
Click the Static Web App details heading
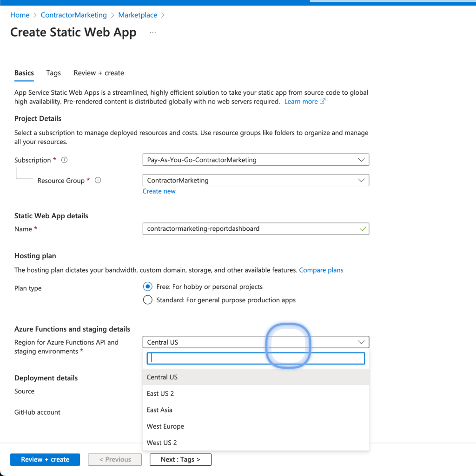pyautogui.click(x=51, y=216)
